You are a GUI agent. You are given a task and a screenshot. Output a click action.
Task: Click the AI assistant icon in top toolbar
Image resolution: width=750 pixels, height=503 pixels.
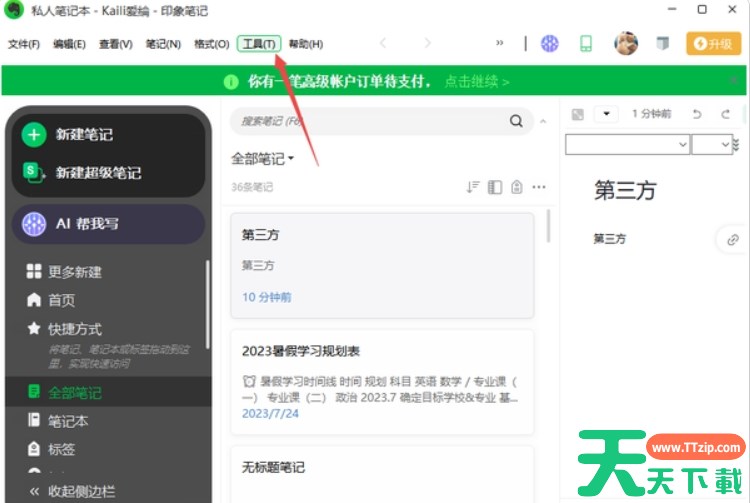coord(550,44)
